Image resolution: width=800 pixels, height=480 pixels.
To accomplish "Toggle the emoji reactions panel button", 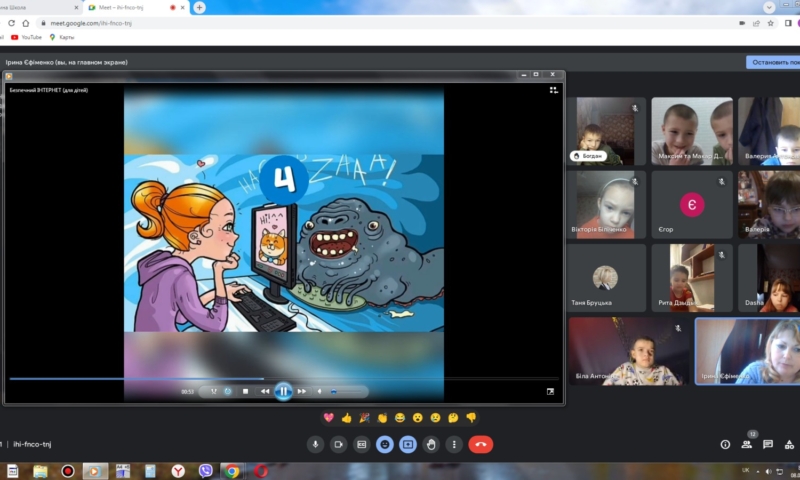I will [x=385, y=444].
